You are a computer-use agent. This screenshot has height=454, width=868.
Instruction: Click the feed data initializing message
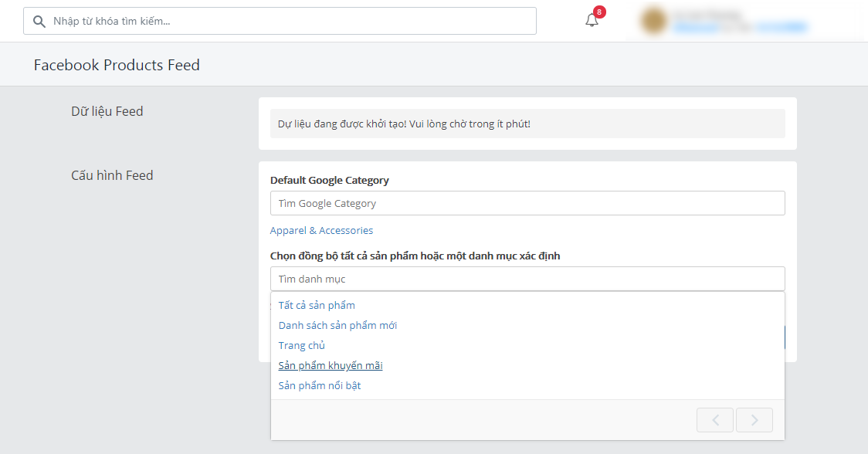coord(527,124)
